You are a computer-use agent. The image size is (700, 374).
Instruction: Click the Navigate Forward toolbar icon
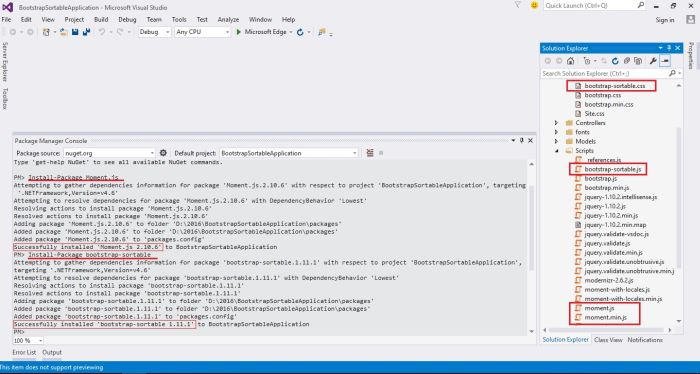point(30,32)
